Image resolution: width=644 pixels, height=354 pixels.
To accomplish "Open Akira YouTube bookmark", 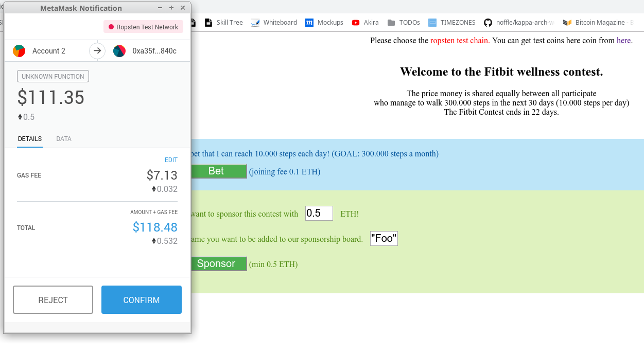I will (x=365, y=22).
